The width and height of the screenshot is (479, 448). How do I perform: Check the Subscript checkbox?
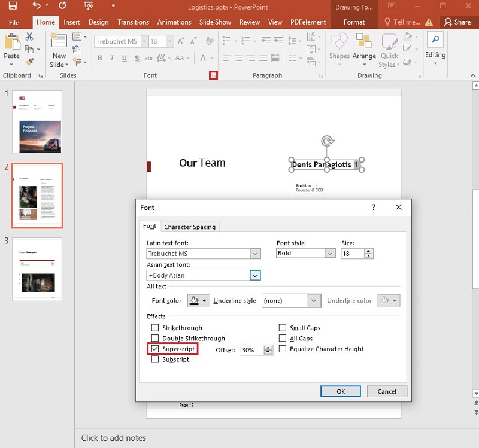click(155, 359)
